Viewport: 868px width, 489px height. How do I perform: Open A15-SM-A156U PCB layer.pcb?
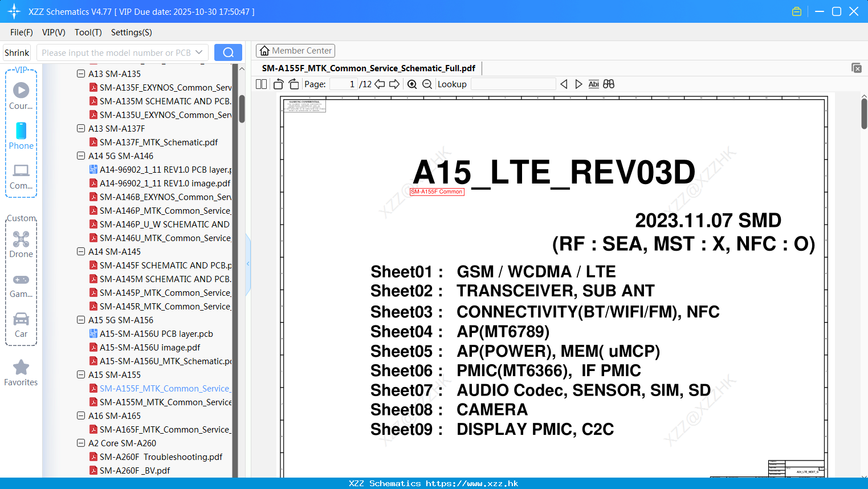151,333
